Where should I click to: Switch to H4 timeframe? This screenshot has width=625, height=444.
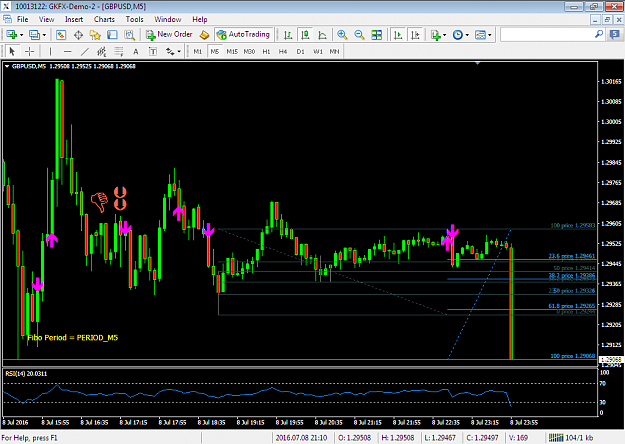283,51
